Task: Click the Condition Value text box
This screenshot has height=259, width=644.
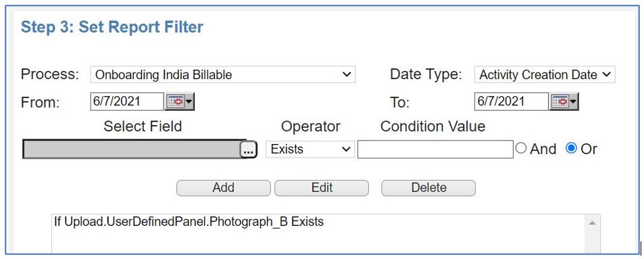Action: (435, 149)
